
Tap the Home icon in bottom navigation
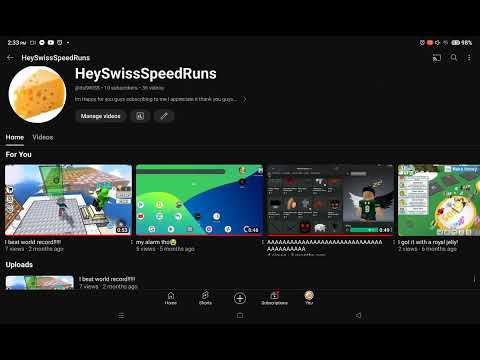pyautogui.click(x=171, y=298)
